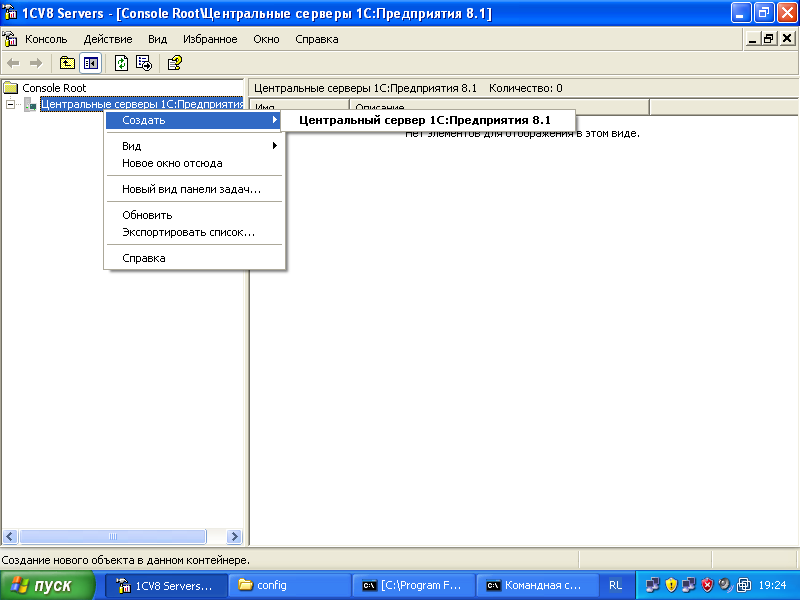Image resolution: width=800 pixels, height=600 pixels.
Task: Collapse the Центральные серверы tree node
Action: [x=10, y=105]
